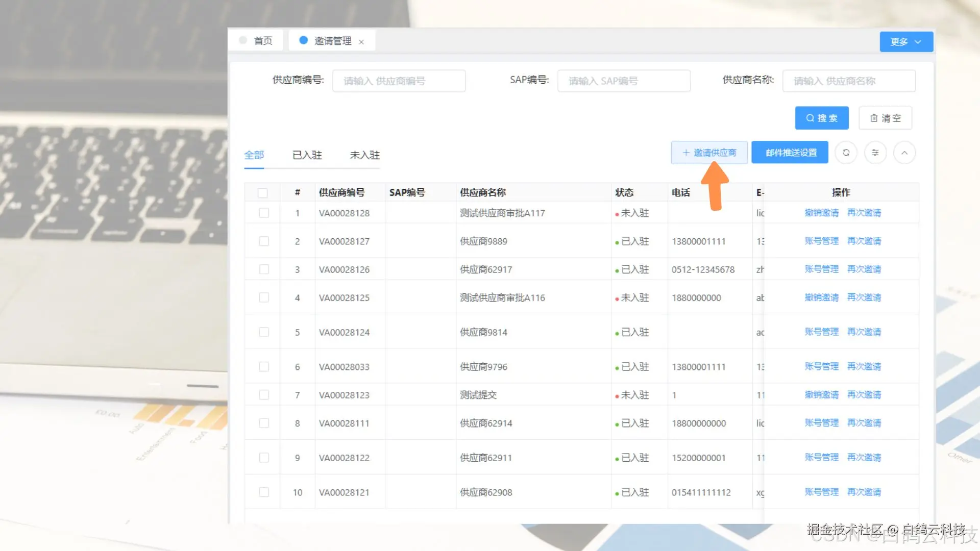980x551 pixels.
Task: Click 搜索 button with magnifier icon
Action: (x=821, y=118)
